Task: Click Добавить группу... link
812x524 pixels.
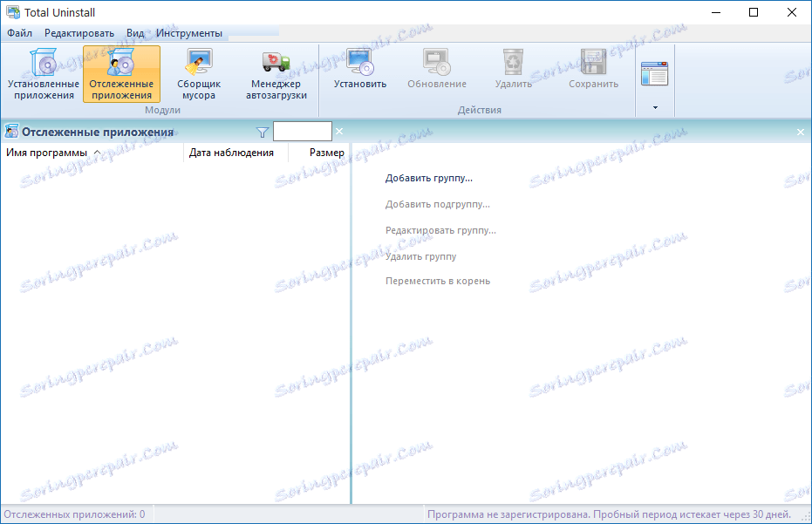Action: [x=429, y=178]
